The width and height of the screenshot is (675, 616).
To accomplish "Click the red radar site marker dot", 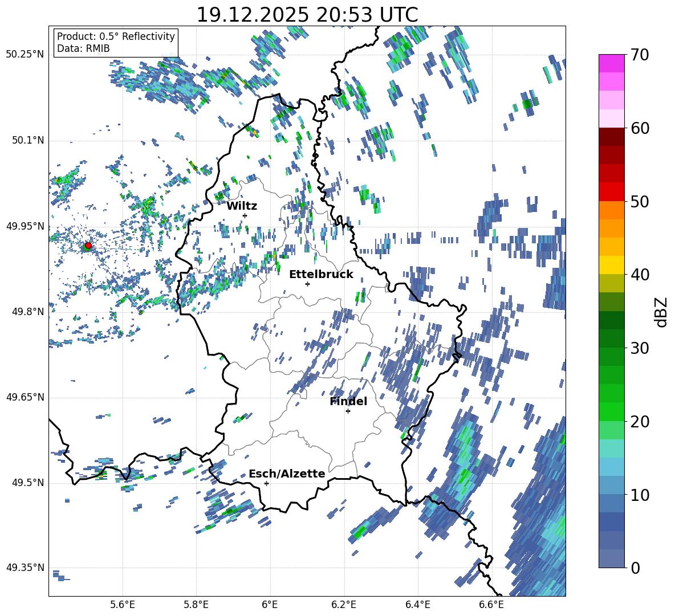I will tap(88, 245).
